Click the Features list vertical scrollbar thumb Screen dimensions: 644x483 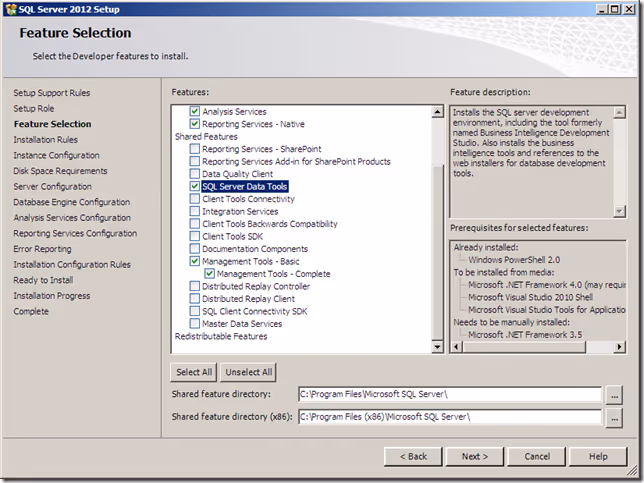(437, 251)
